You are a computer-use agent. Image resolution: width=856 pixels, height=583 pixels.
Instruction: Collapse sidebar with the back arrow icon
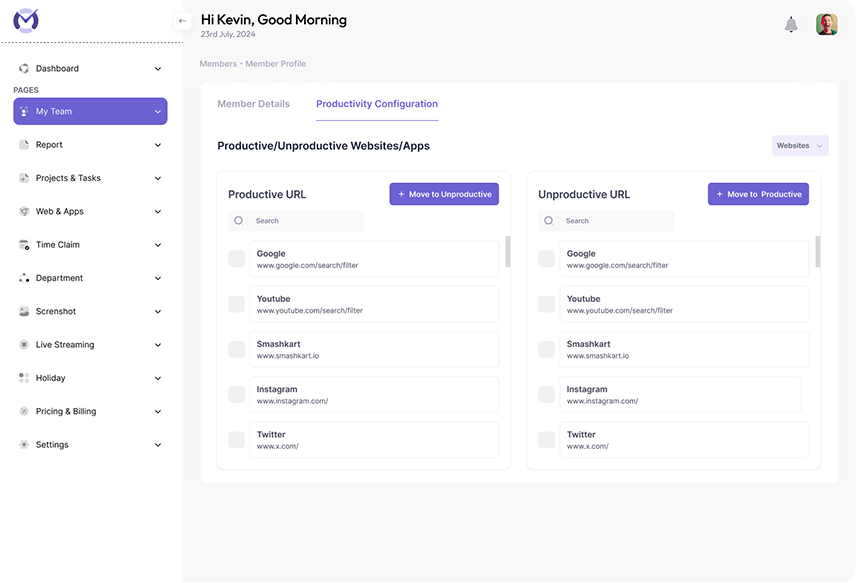[182, 20]
